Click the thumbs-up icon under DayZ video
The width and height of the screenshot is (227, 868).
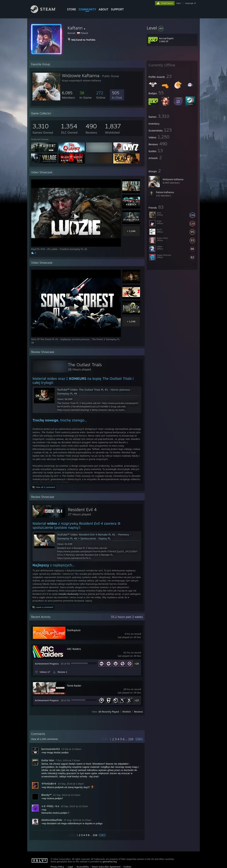(33, 253)
